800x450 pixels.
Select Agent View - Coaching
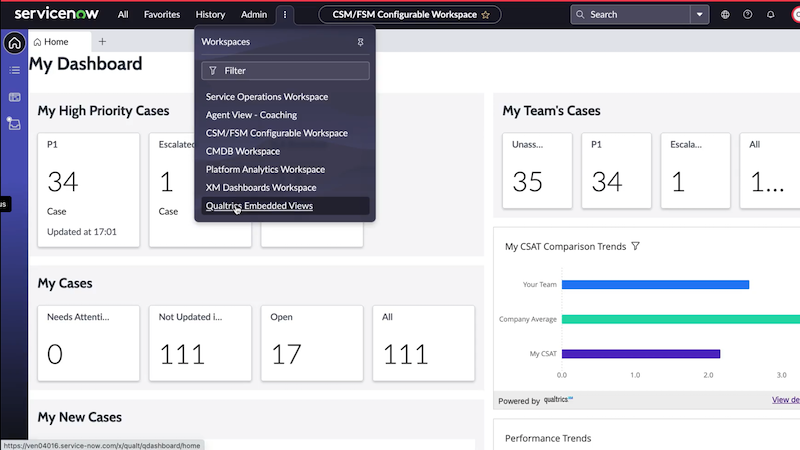tap(251, 115)
